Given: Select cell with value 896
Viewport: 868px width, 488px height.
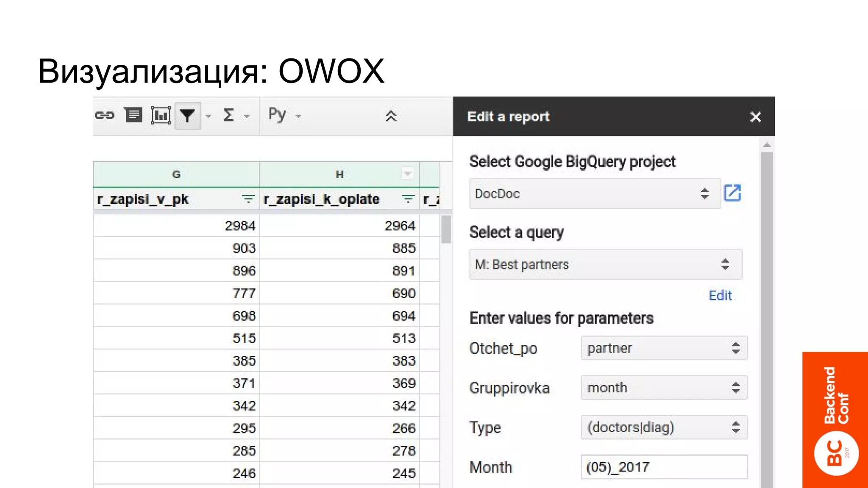Looking at the screenshot, I should point(176,270).
